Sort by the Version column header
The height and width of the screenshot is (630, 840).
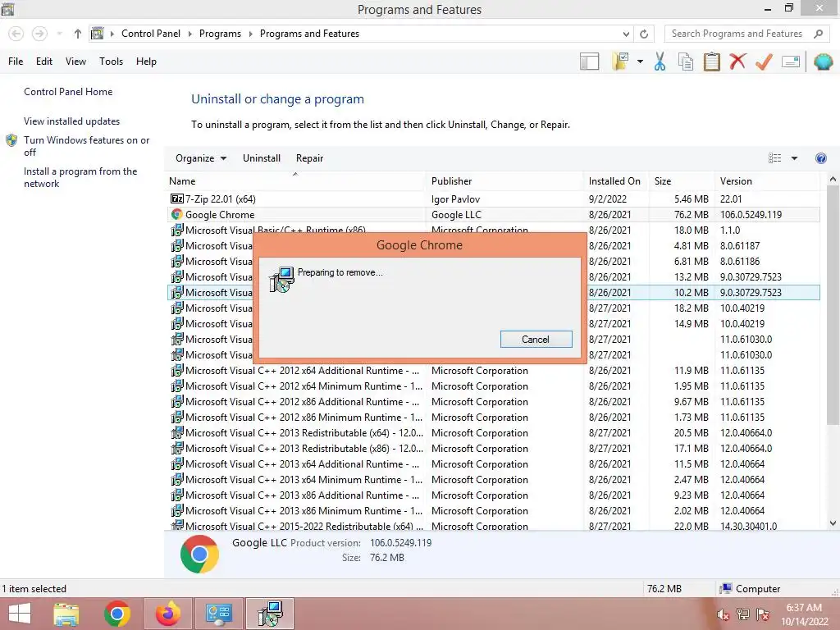(767, 181)
